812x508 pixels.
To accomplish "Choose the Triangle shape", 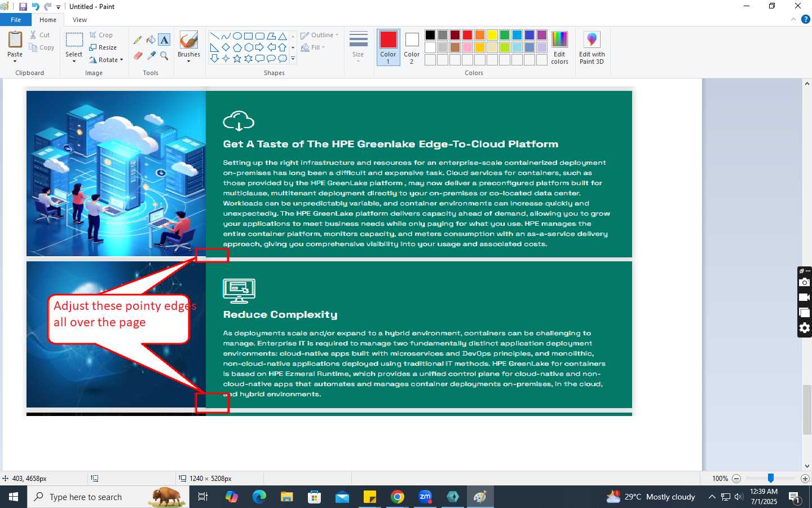I will click(x=282, y=36).
